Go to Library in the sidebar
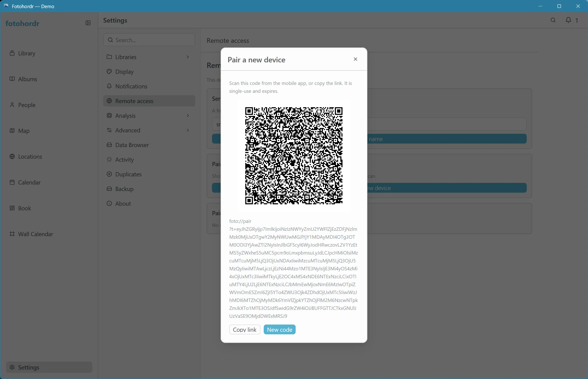Viewport: 588px width, 379px height. tap(49, 53)
